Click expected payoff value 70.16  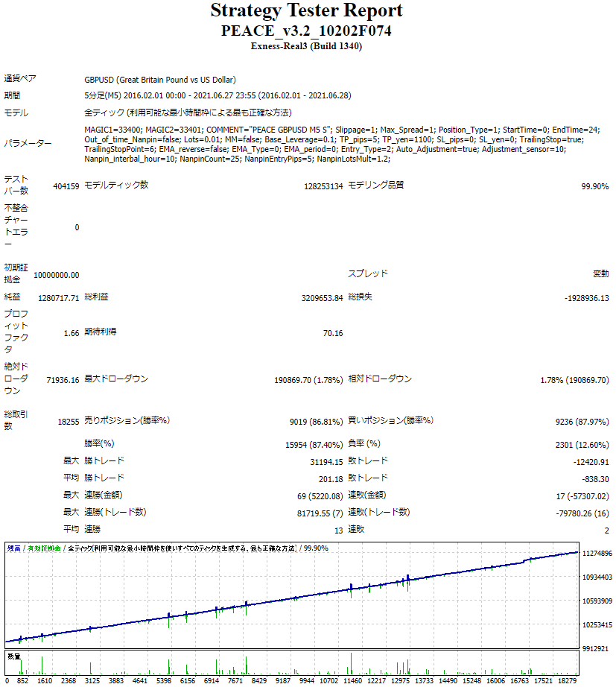pos(333,333)
